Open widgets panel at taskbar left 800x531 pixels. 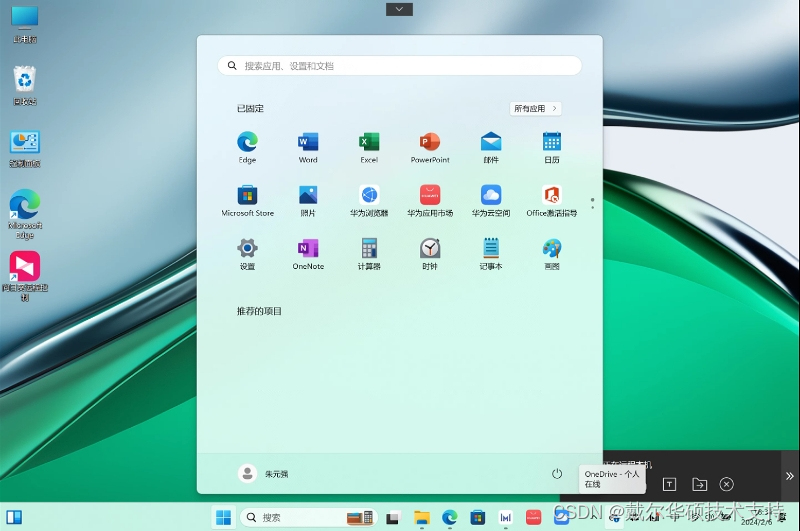(x=14, y=517)
